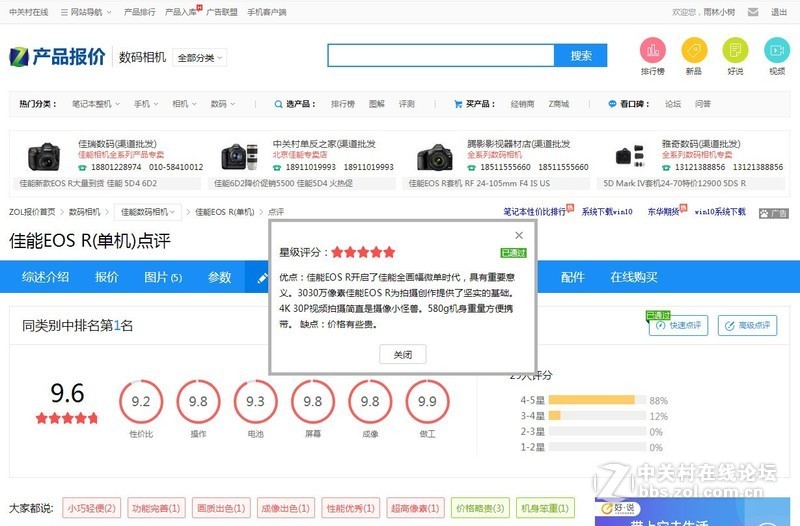Focus the product search input field
The height and width of the screenshot is (526, 800).
coord(441,56)
